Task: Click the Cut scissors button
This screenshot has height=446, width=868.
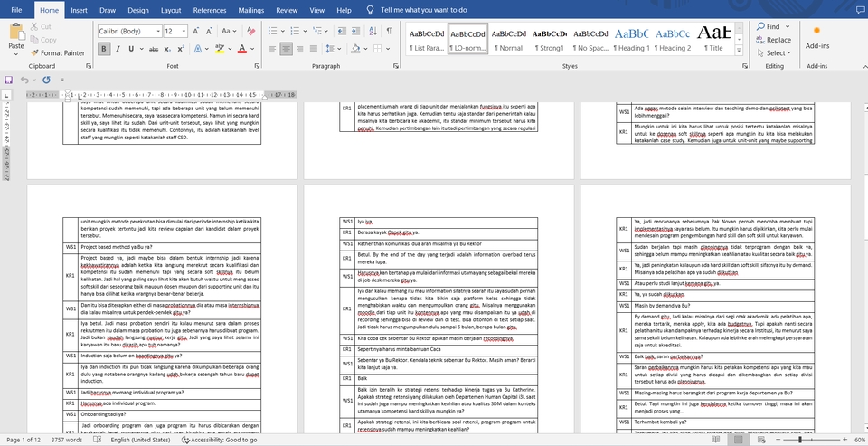Action: point(41,26)
